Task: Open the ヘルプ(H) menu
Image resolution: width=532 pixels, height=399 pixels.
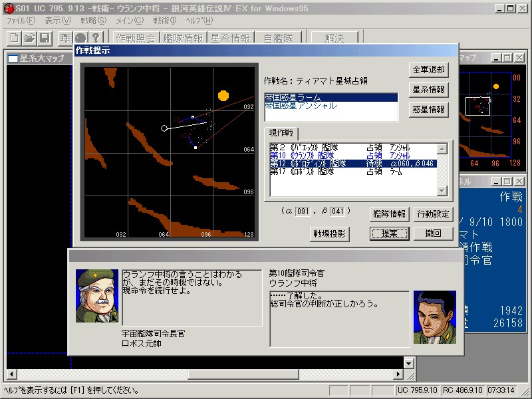Action: tap(199, 21)
